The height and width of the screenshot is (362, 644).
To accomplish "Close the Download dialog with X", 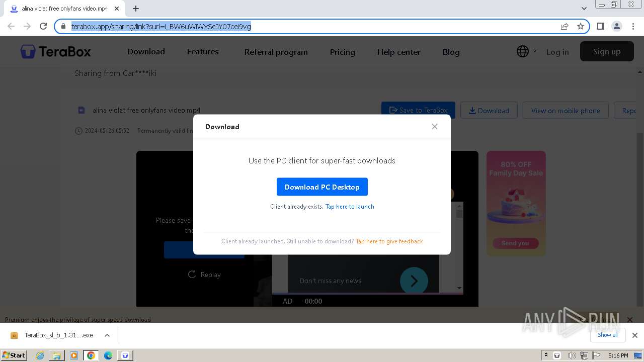I will pos(435,127).
